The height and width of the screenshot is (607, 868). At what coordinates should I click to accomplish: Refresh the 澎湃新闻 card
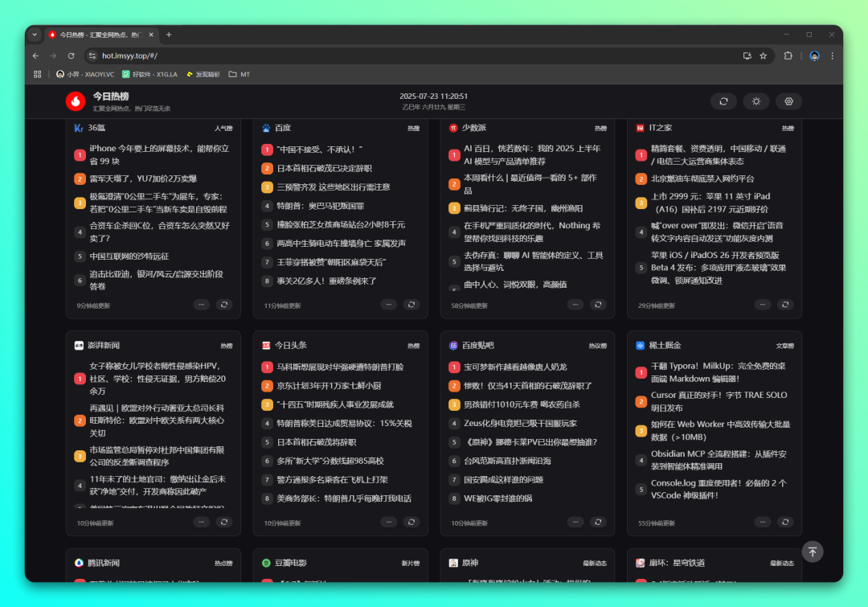coord(224,523)
